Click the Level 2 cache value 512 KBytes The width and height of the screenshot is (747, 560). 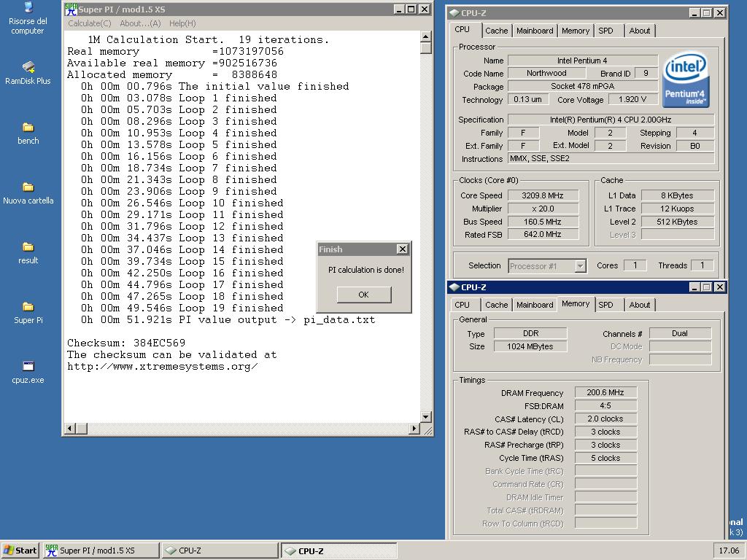tap(678, 222)
